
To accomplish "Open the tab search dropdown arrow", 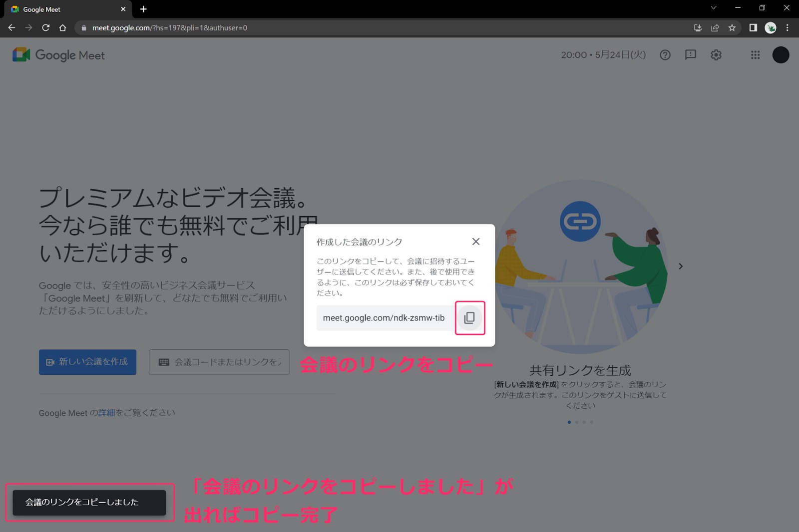I will 714,8.
